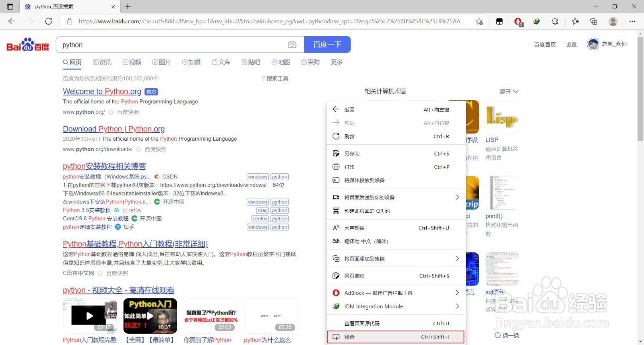Switch to the 地图 search tab

tap(281, 62)
